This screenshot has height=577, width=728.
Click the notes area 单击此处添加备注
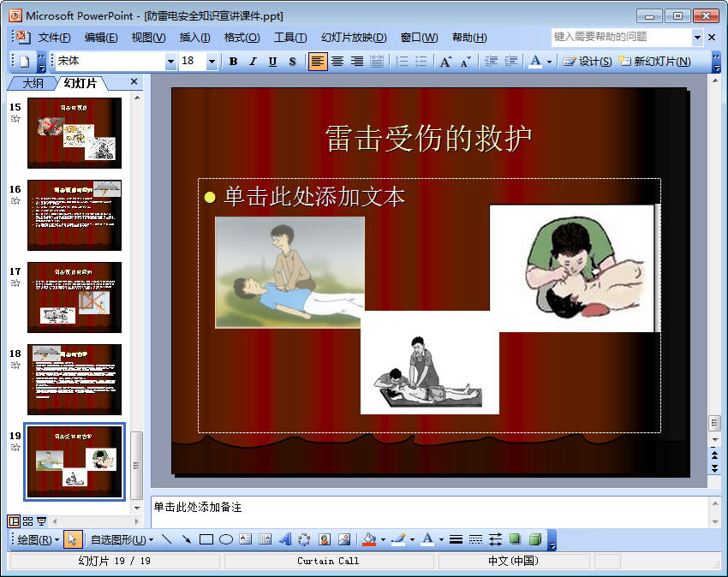pos(197,507)
